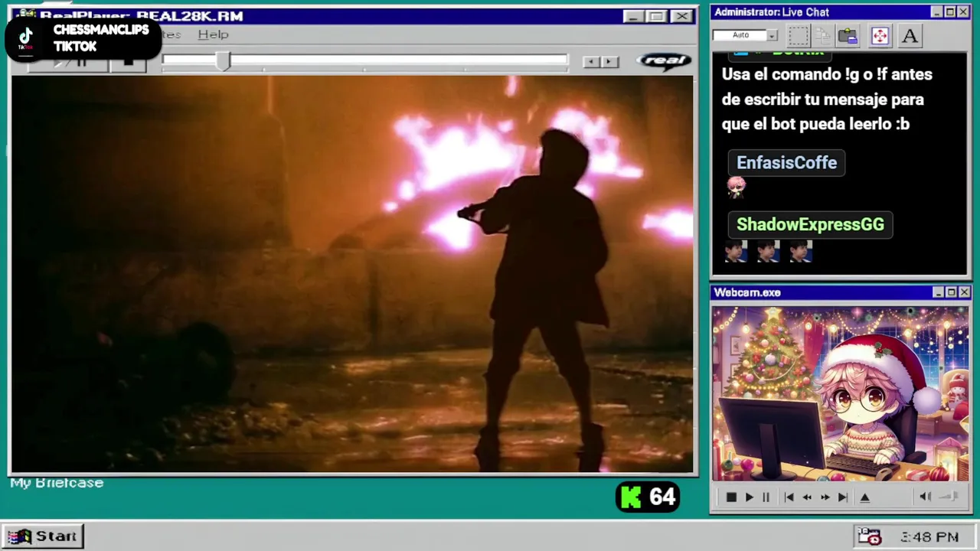Open the Help menu in RealPlayer

tap(213, 34)
